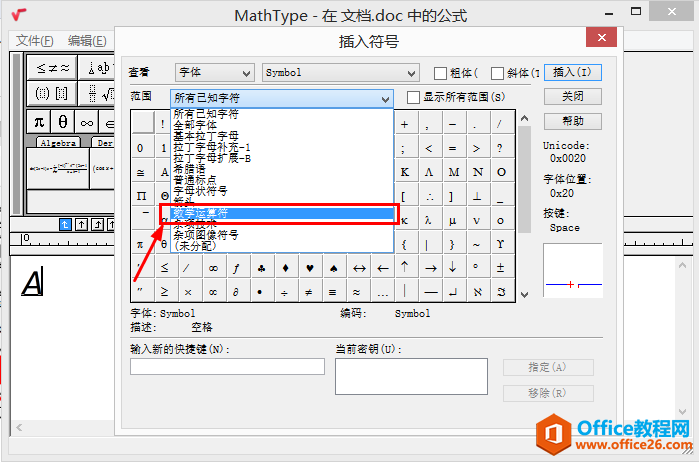Select the left-right arrow ↔ symbol
The image size is (699, 462).
point(359,268)
